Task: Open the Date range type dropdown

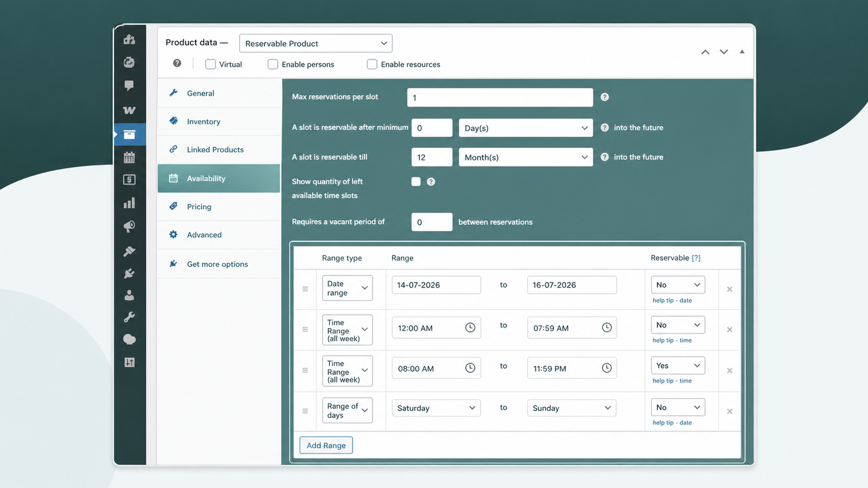Action: click(347, 288)
